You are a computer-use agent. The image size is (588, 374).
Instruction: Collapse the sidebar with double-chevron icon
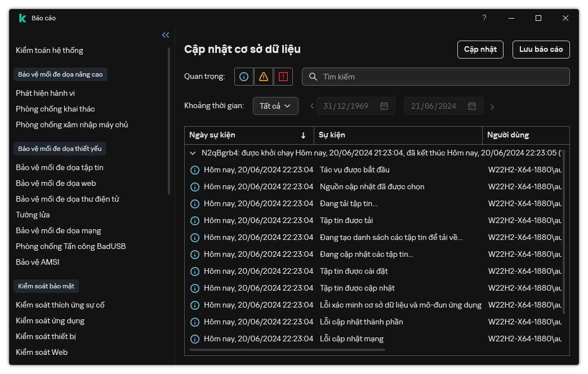pyautogui.click(x=166, y=35)
